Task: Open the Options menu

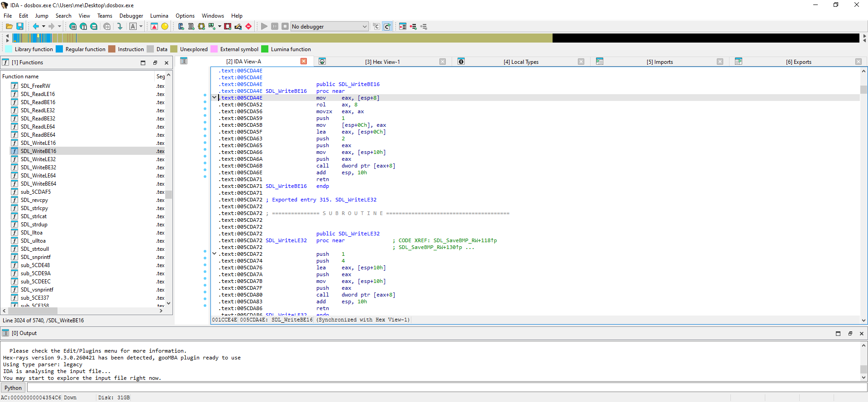Action: [x=185, y=15]
